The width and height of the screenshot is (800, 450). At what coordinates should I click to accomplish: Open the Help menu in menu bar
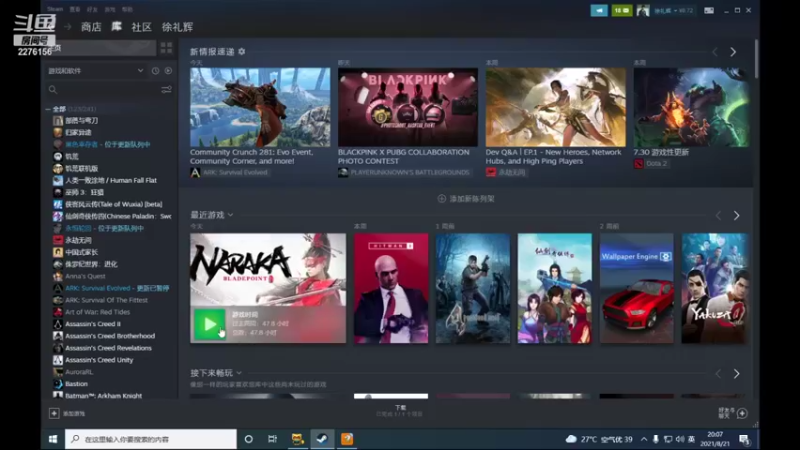(127, 9)
